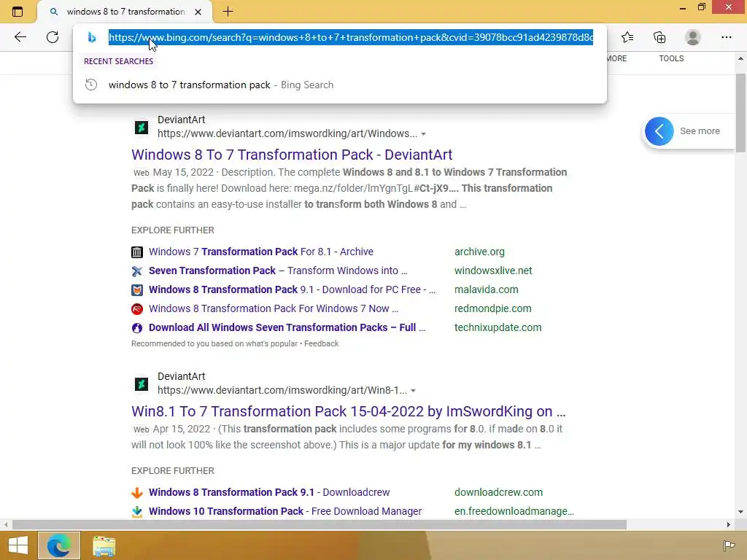Click the malavida.com domain text
Viewport: 747px width, 560px height.
coord(487,289)
